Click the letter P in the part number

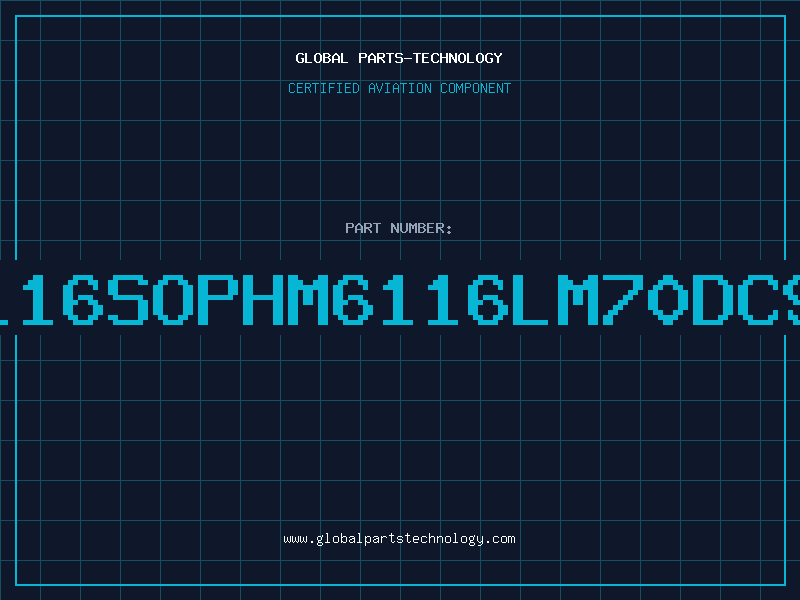tap(218, 299)
